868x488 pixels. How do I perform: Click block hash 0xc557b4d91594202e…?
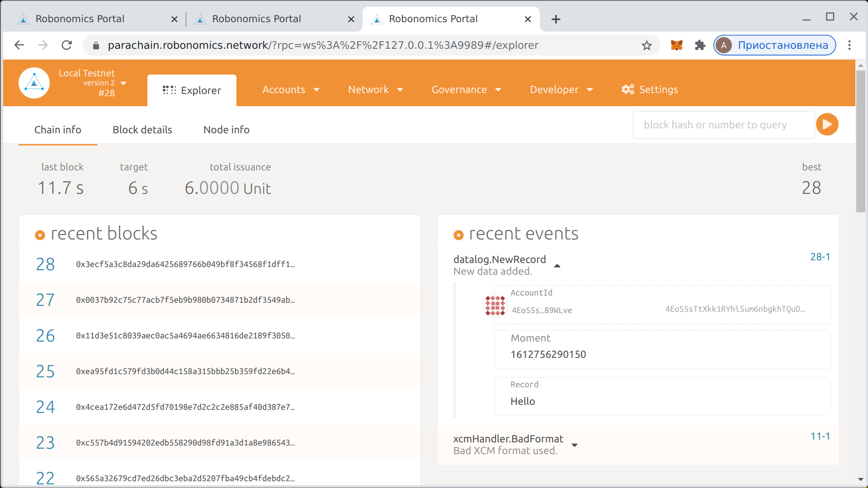point(185,443)
